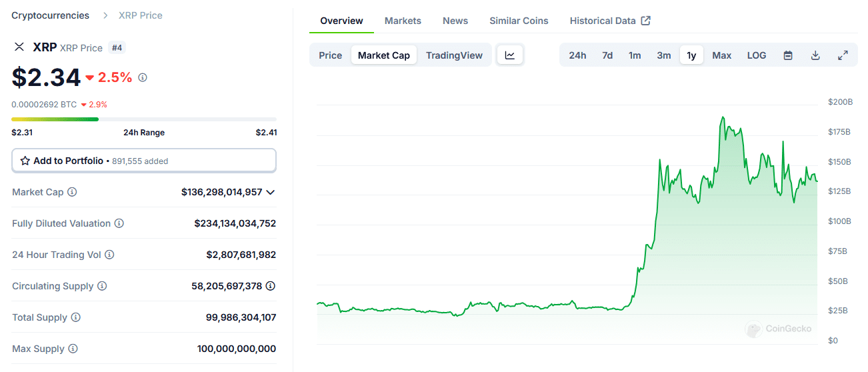Viewport: 868px width, 372px height.
Task: Click the XRP logo icon
Action: [x=19, y=47]
